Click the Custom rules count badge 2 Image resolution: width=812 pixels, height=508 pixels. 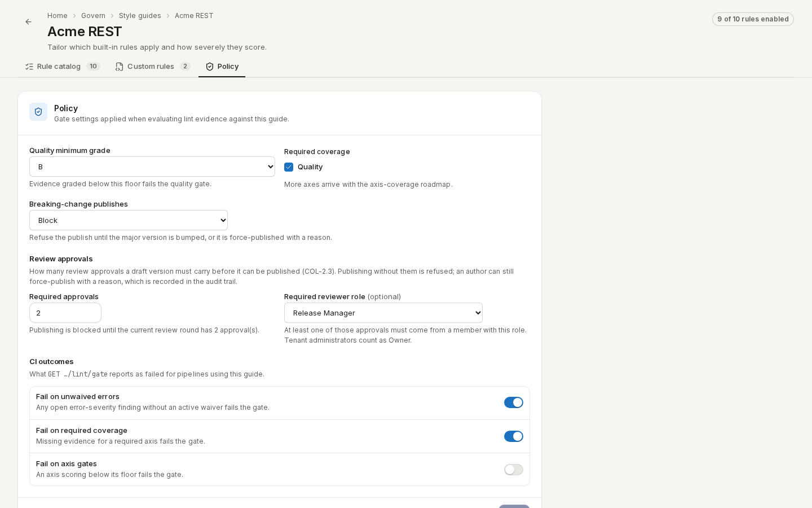click(185, 67)
